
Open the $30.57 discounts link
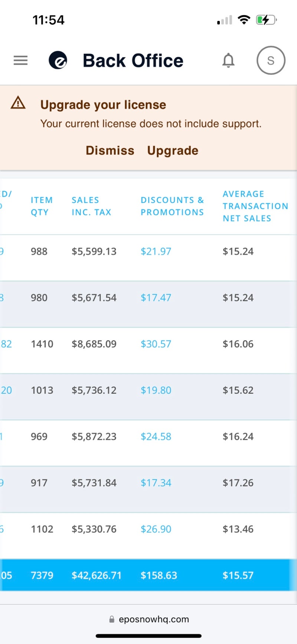pyautogui.click(x=156, y=344)
